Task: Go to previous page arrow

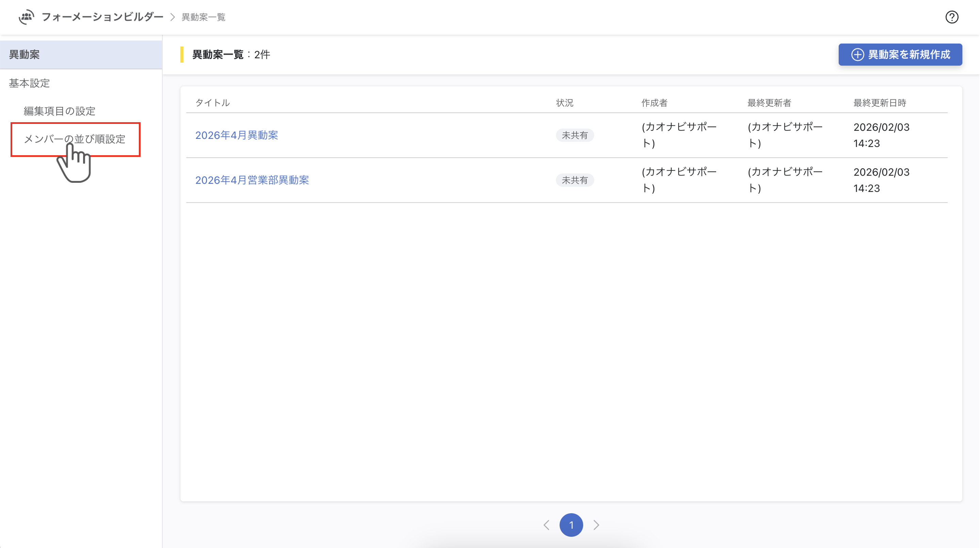Action: (x=546, y=525)
